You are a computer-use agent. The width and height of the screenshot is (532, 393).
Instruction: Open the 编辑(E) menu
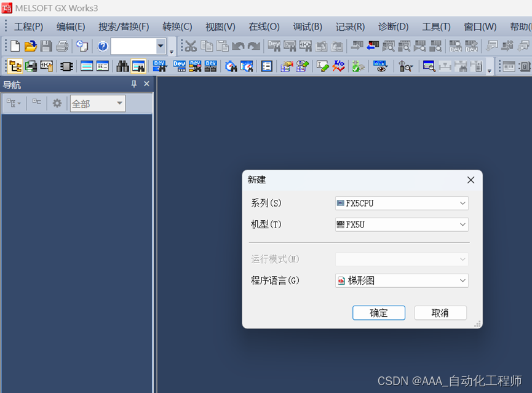tap(71, 26)
